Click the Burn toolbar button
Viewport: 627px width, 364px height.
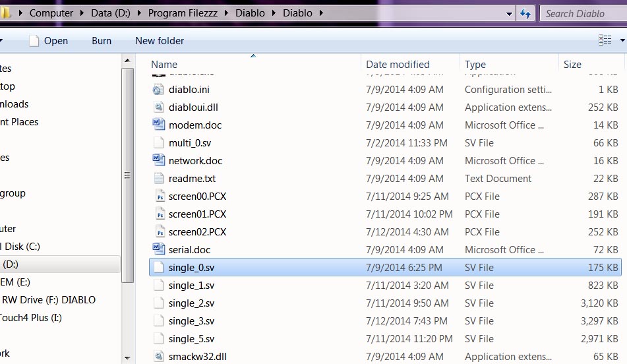click(x=102, y=41)
